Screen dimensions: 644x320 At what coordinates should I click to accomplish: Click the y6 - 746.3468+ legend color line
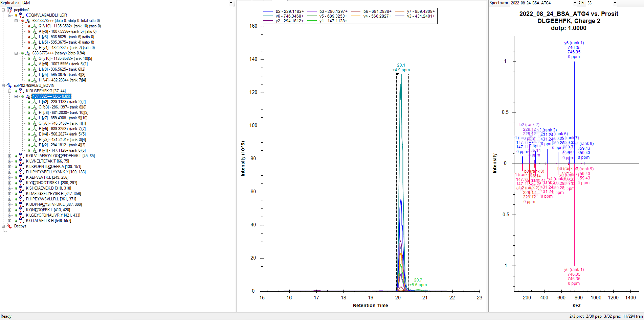point(268,16)
